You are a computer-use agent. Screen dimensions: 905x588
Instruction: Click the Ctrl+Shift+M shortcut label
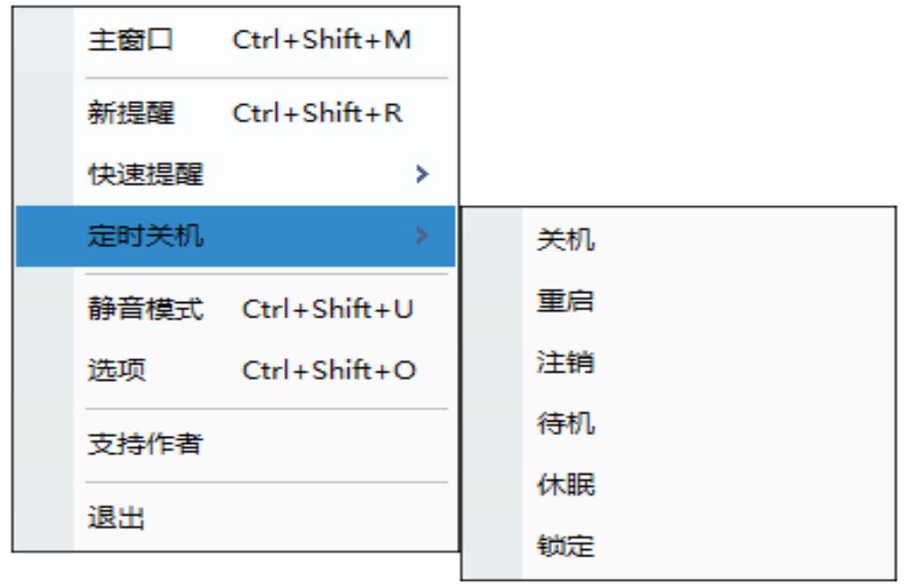(322, 41)
